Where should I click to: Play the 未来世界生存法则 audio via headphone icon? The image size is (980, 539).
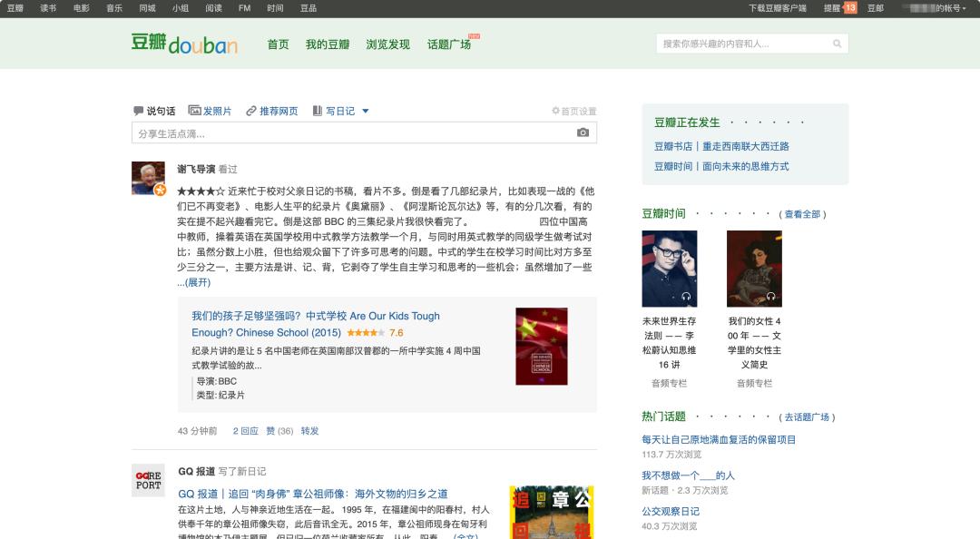point(685,297)
